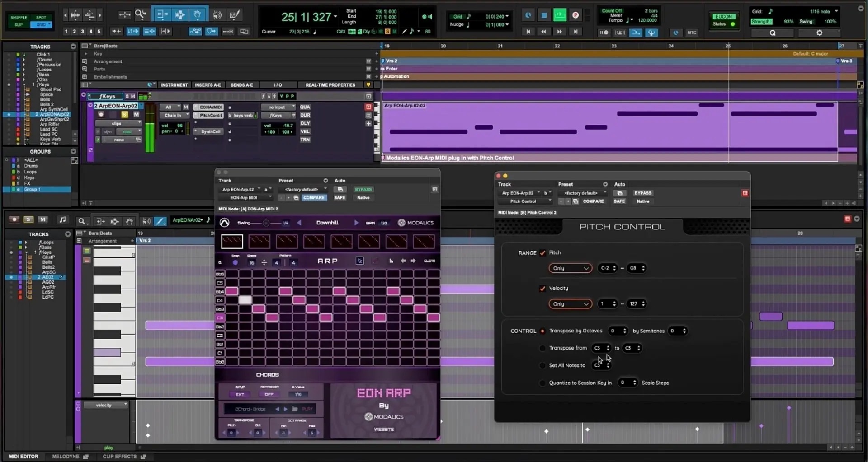
Task: Click the Record transport button
Action: pos(576,15)
